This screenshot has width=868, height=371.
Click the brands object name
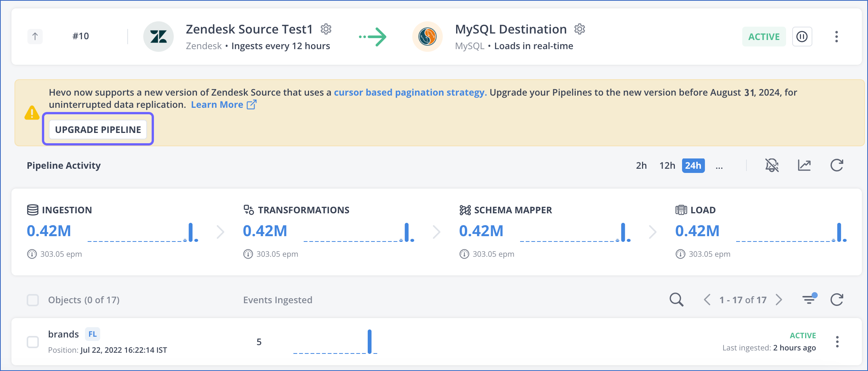coord(63,334)
